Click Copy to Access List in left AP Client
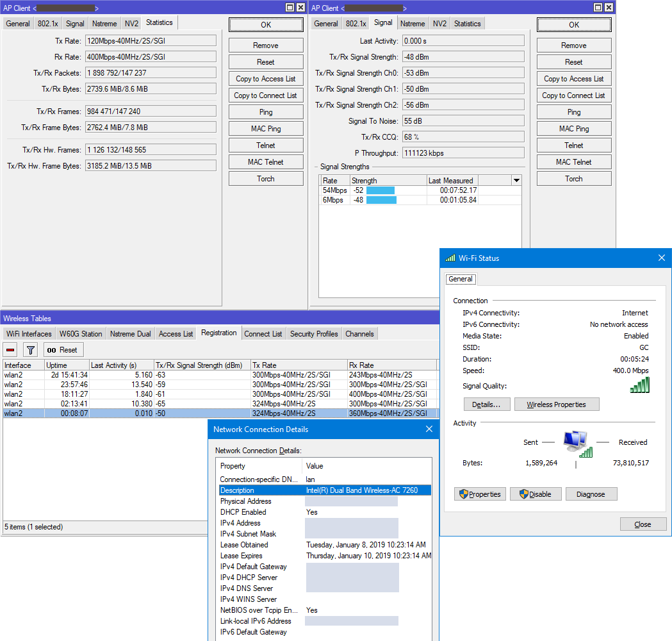This screenshot has width=672, height=641. point(266,79)
